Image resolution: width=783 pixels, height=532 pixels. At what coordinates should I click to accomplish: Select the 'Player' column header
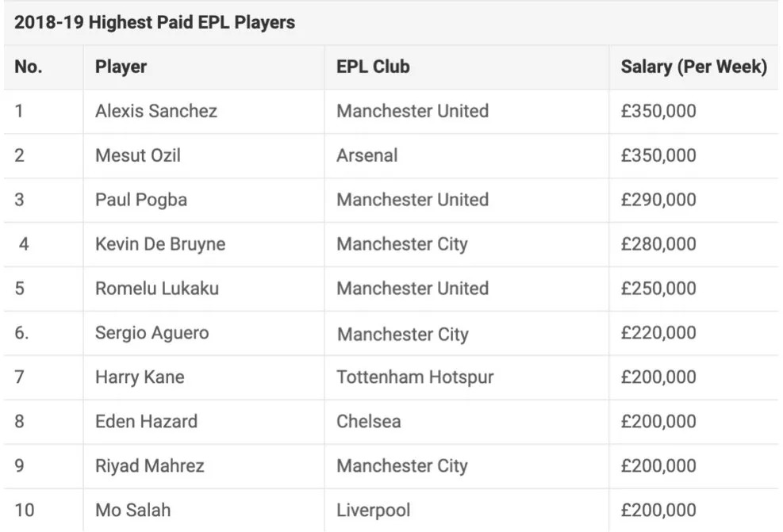click(121, 67)
